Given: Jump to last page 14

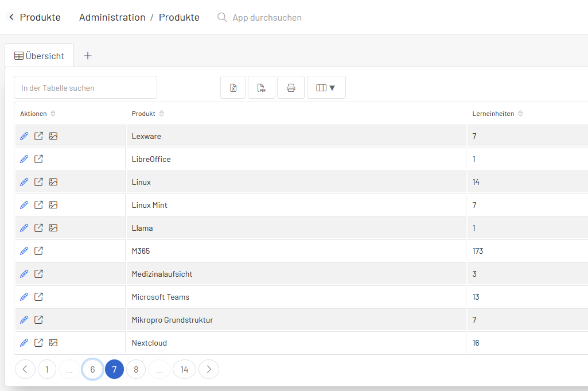Looking at the screenshot, I should click(184, 369).
